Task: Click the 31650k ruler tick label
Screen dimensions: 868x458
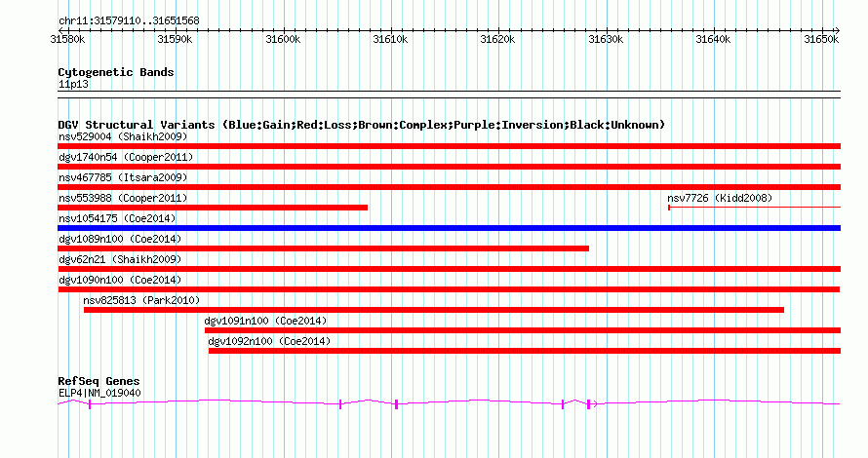Action: 821,39
